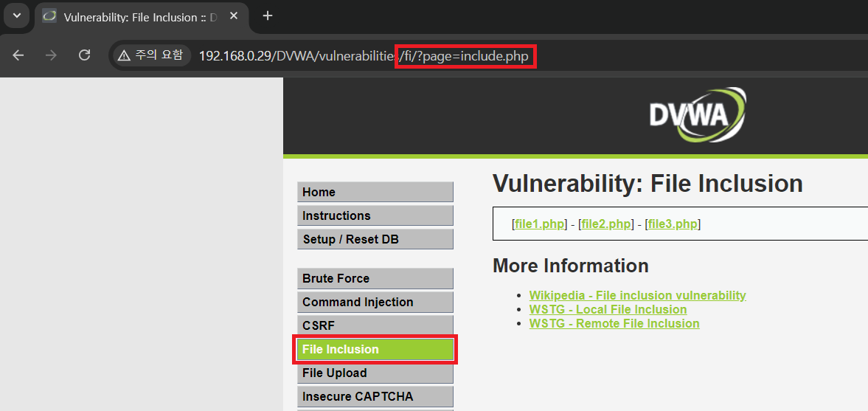This screenshot has height=411, width=868.
Task: Select the File Inclusion menu item
Action: click(x=375, y=350)
